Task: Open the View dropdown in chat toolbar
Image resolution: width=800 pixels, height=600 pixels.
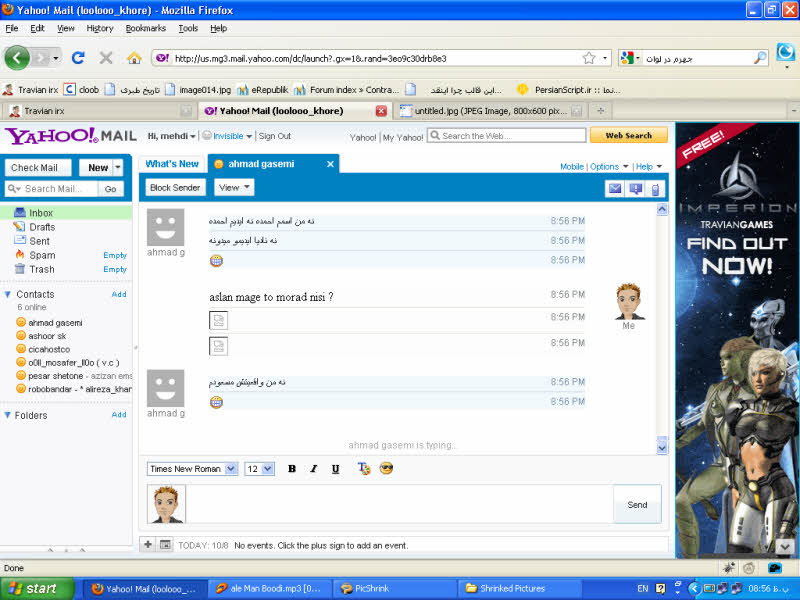Action: click(234, 187)
